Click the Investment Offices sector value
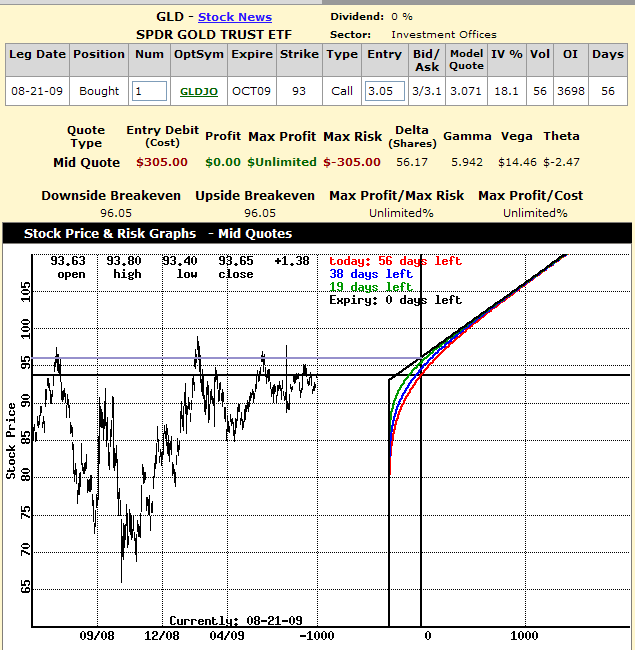Screen dimensions: 635x650 [x=444, y=35]
